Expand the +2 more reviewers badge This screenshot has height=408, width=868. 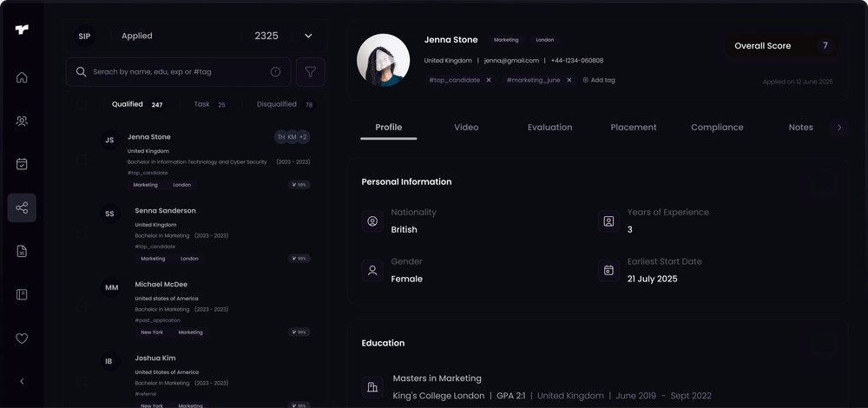[303, 137]
